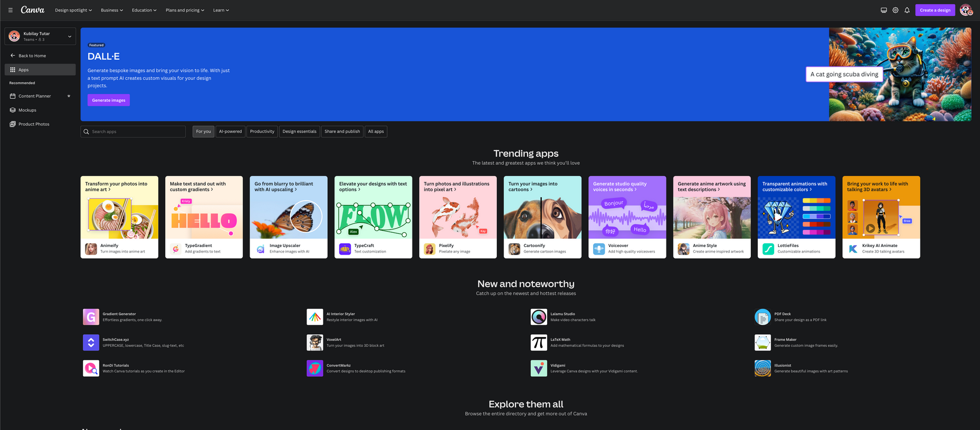
Task: Select the All apps filter
Action: pyautogui.click(x=376, y=131)
